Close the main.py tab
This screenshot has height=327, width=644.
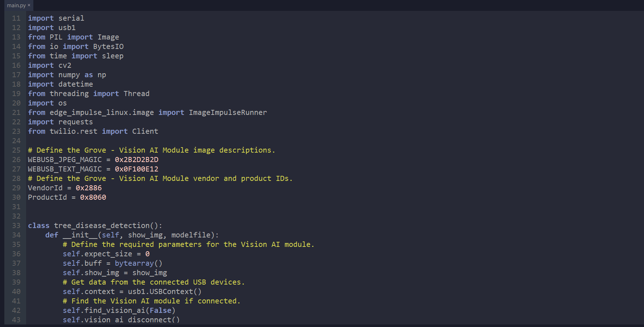(29, 5)
